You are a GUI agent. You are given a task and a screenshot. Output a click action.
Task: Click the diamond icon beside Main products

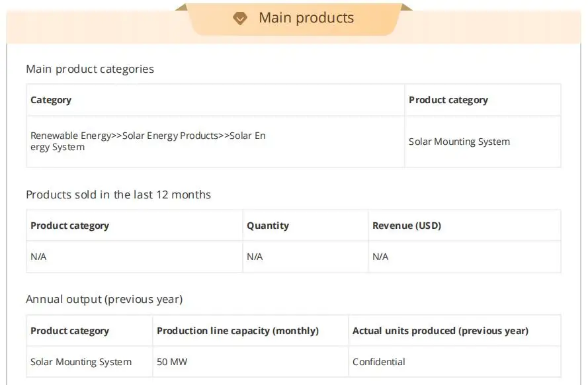coord(240,19)
